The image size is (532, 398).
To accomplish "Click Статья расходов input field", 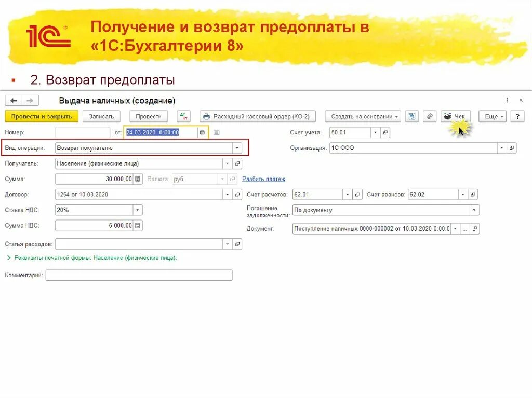I will 139,244.
